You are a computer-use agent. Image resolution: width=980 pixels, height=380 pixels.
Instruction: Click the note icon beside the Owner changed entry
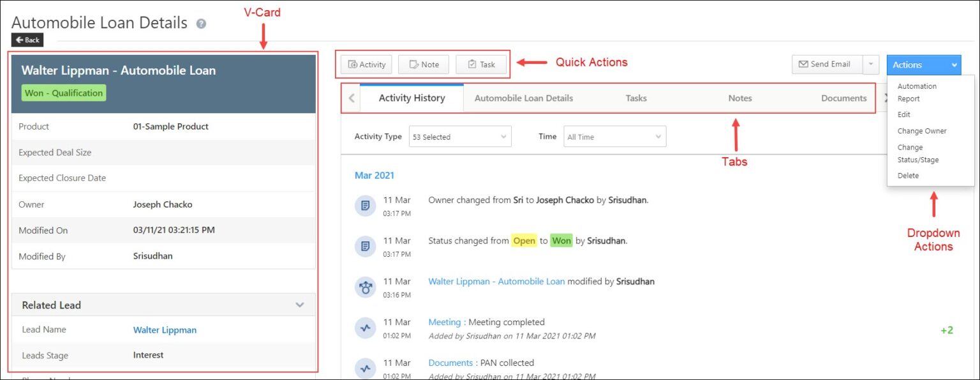pos(365,206)
